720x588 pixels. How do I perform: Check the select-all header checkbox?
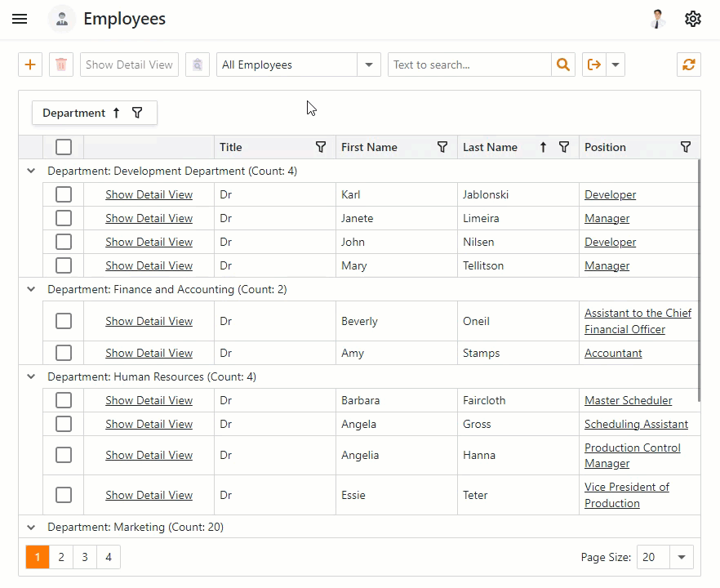[x=64, y=147]
